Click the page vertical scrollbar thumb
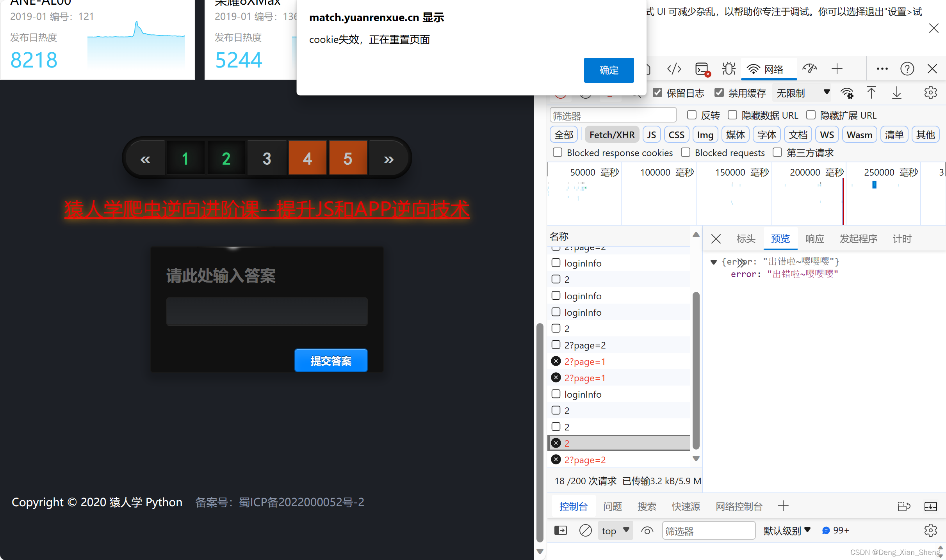This screenshot has height=560, width=946. pyautogui.click(x=540, y=433)
